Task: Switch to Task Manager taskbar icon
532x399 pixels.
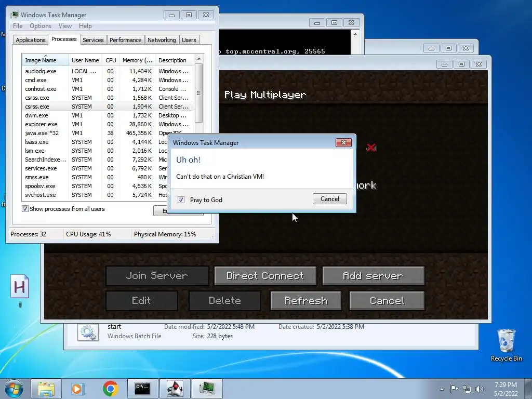Action: click(207, 389)
